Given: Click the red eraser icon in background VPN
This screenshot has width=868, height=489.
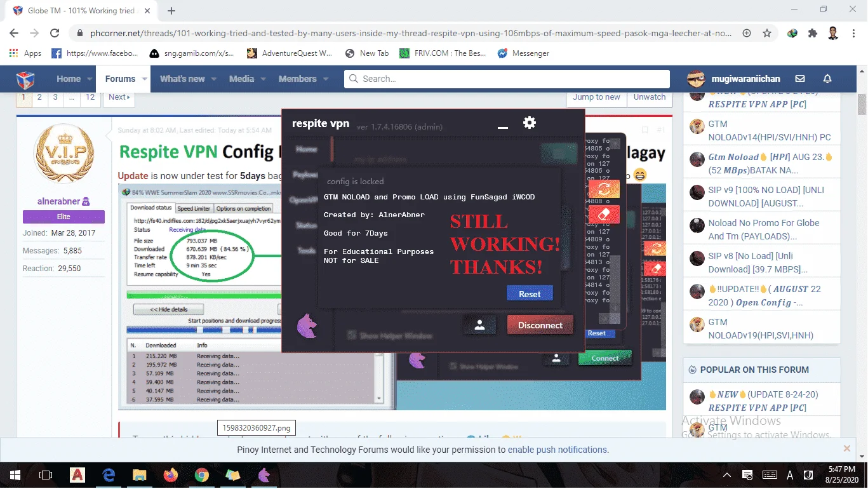Looking at the screenshot, I should (x=604, y=214).
